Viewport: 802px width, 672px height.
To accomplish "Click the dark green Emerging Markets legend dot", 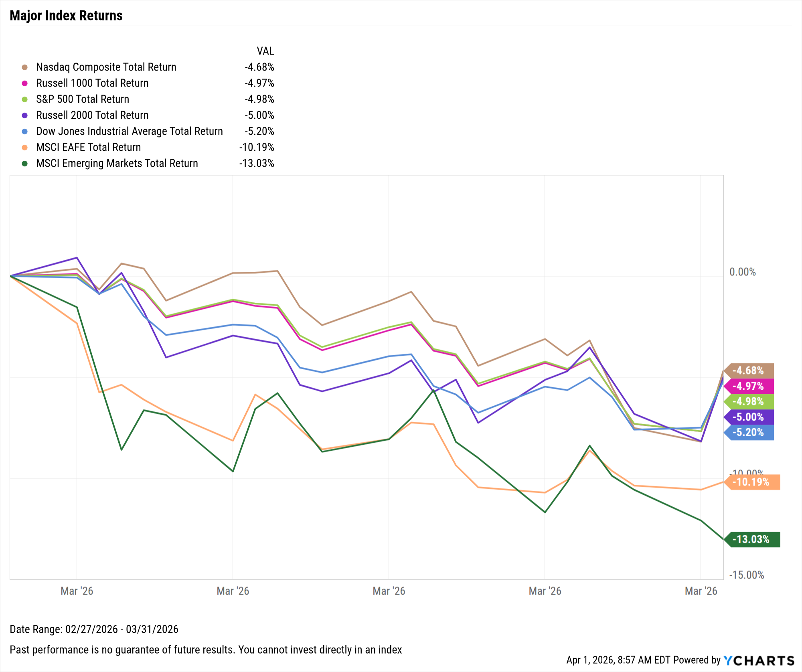I will [25, 164].
